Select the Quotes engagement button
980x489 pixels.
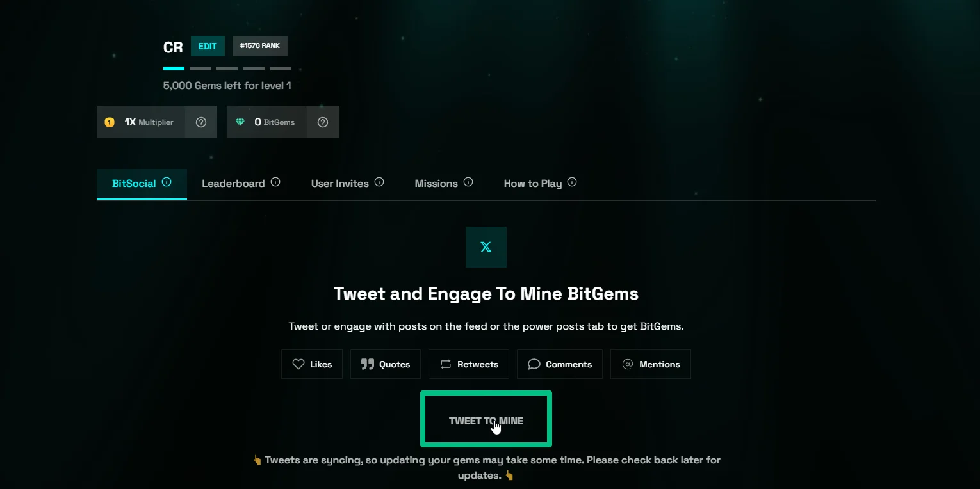(386, 364)
